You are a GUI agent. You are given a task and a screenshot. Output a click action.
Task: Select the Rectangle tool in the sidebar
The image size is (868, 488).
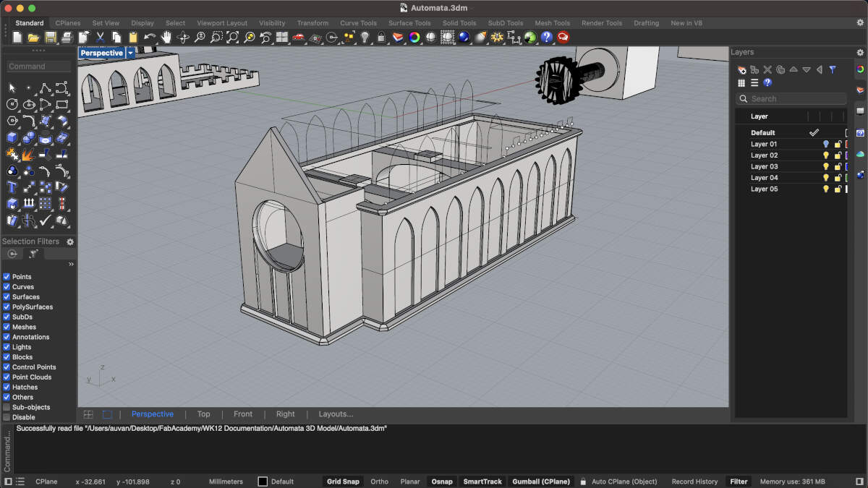pos(62,104)
